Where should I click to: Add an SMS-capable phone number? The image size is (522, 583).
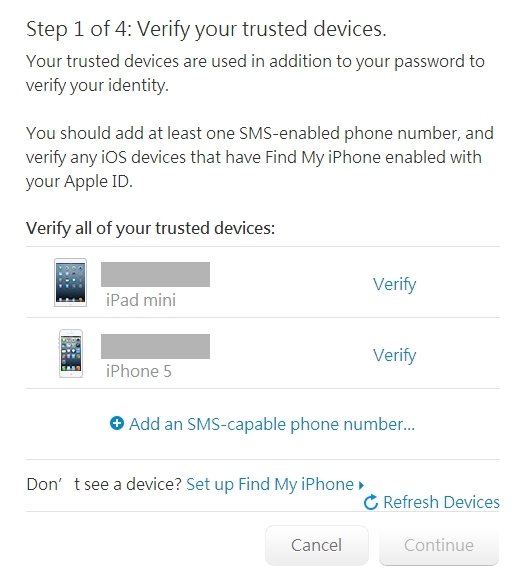coord(272,424)
